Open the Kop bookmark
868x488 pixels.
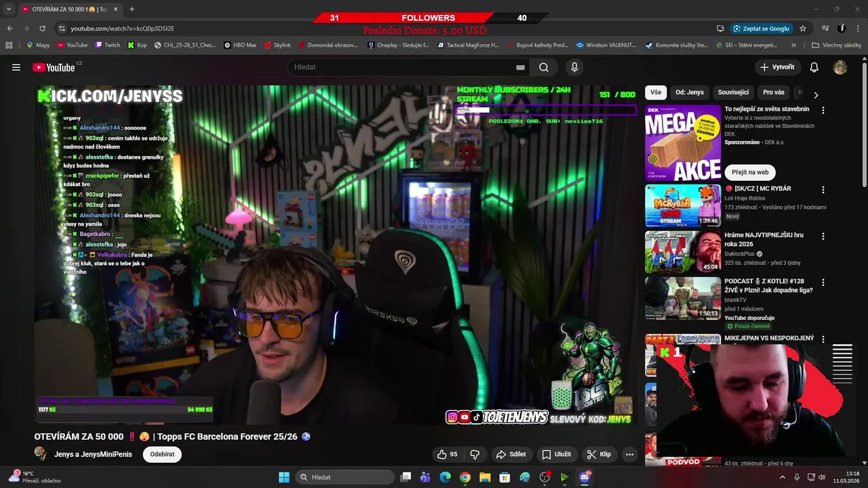137,45
